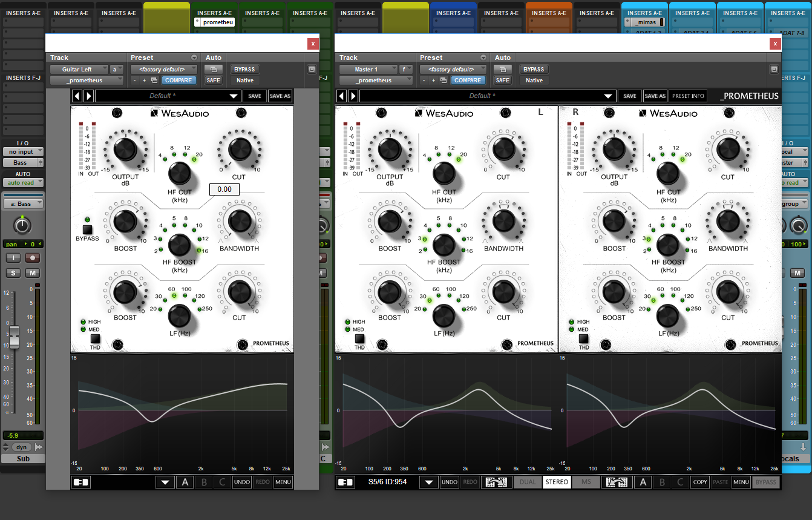Select DUAL mode in Master plugin
Image resolution: width=812 pixels, height=520 pixels.
528,482
